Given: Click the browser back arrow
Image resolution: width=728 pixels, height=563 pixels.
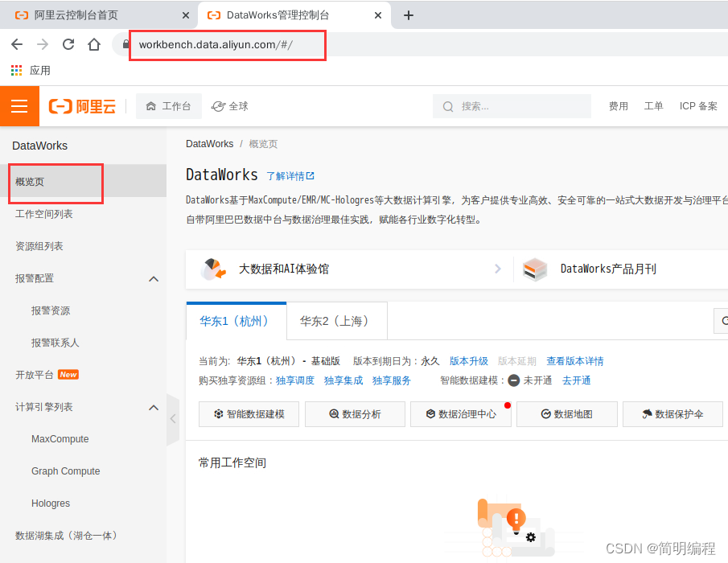Looking at the screenshot, I should 17,45.
